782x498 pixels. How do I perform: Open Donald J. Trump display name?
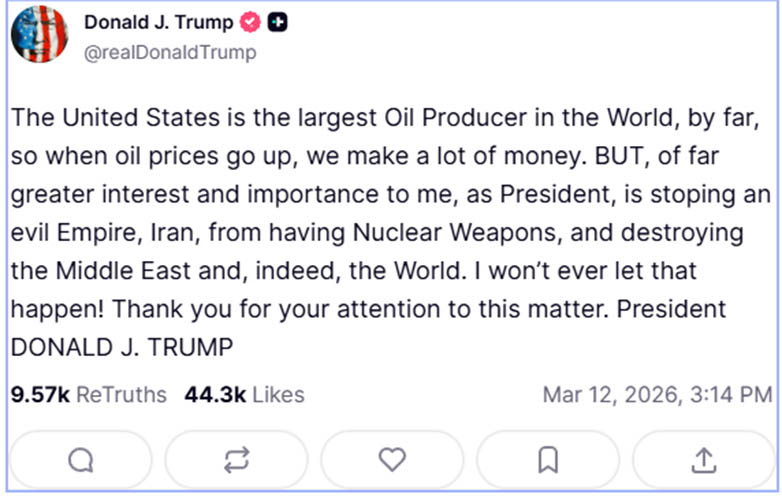(158, 23)
